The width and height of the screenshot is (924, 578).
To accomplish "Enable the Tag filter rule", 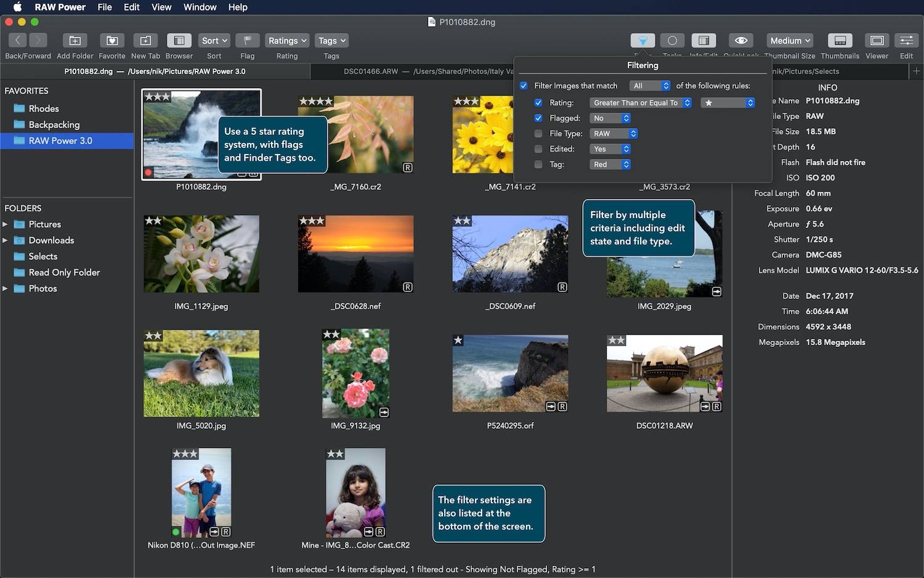I will pos(538,165).
